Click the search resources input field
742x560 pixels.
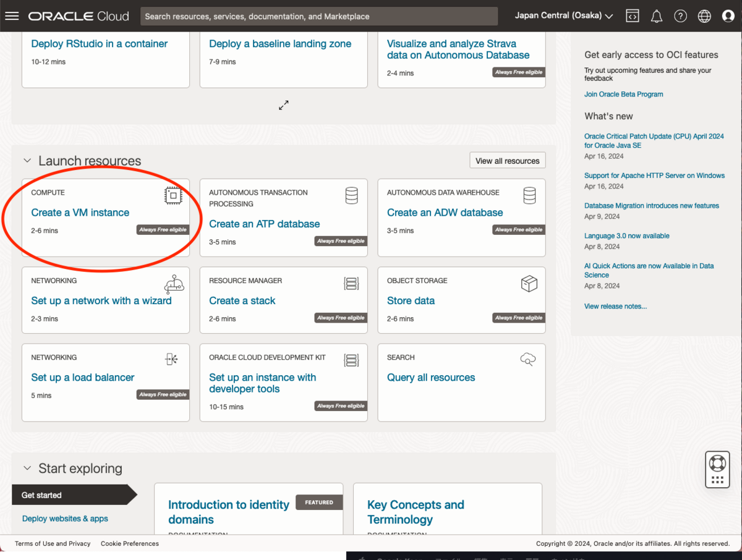(319, 16)
